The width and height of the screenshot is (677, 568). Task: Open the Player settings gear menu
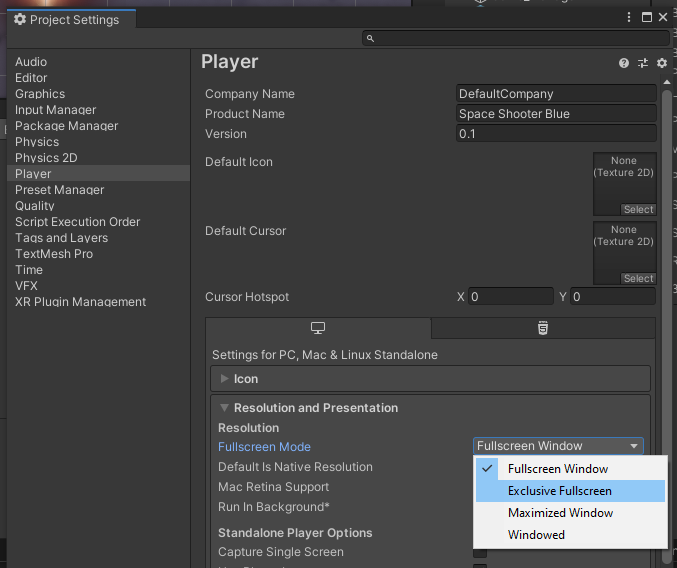[662, 63]
